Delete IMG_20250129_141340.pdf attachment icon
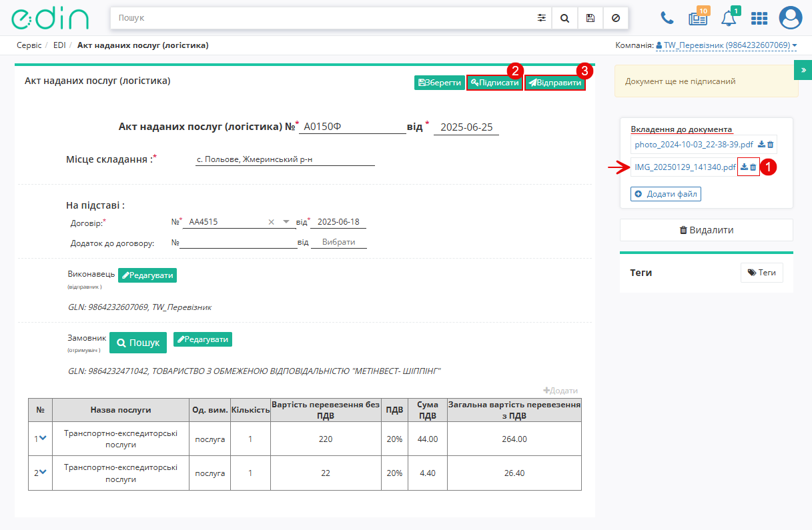 (x=753, y=167)
